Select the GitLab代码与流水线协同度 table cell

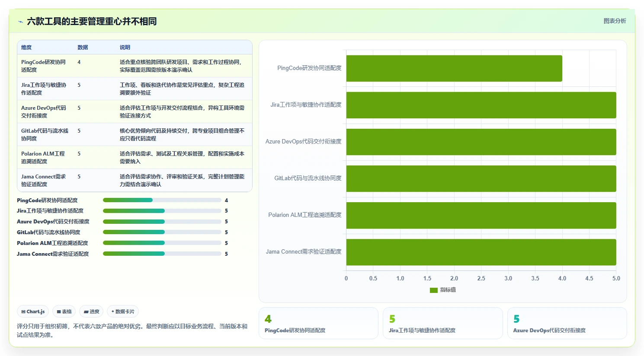[45, 135]
